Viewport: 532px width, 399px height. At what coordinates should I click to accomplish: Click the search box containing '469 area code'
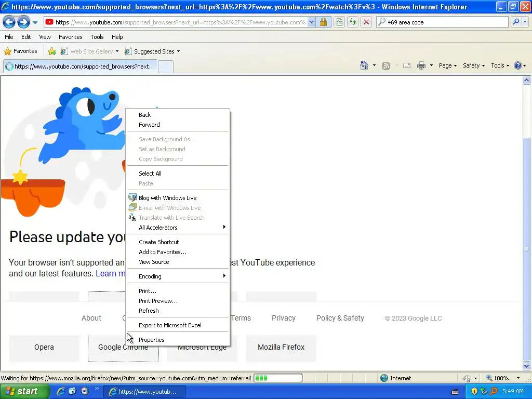(443, 22)
